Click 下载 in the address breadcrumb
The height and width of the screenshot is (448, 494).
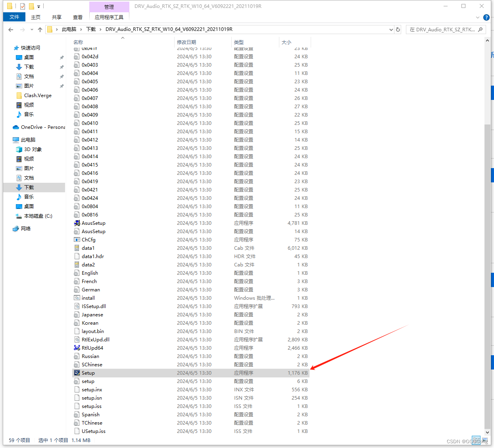[91, 29]
